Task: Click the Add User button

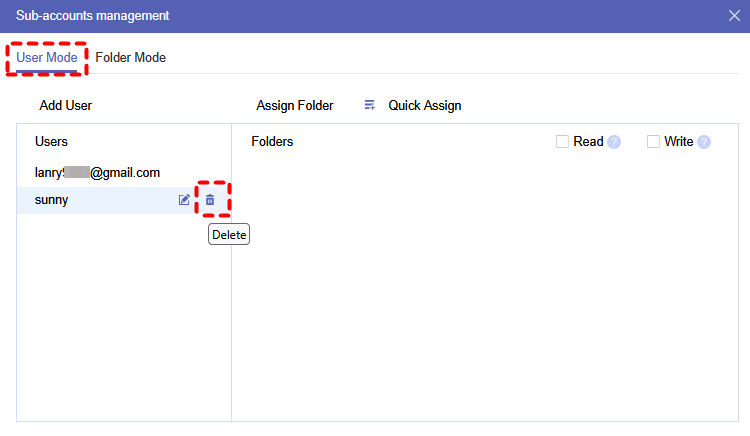Action: click(66, 105)
